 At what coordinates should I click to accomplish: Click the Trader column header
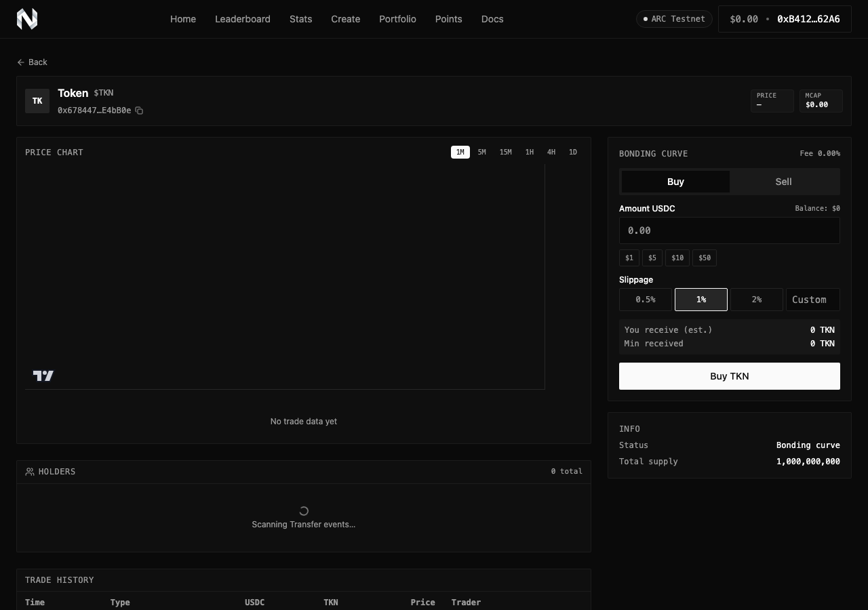[x=466, y=603]
